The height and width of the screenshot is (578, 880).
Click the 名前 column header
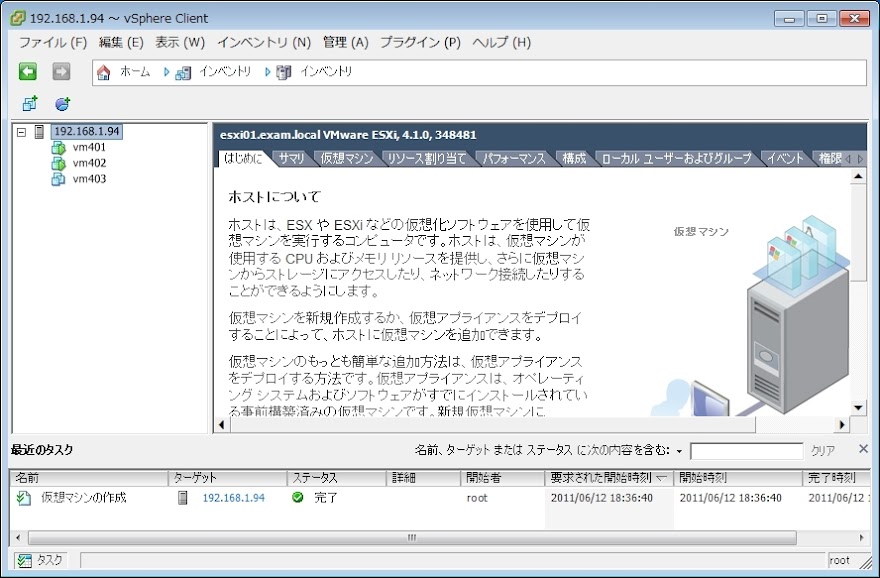coord(89,478)
